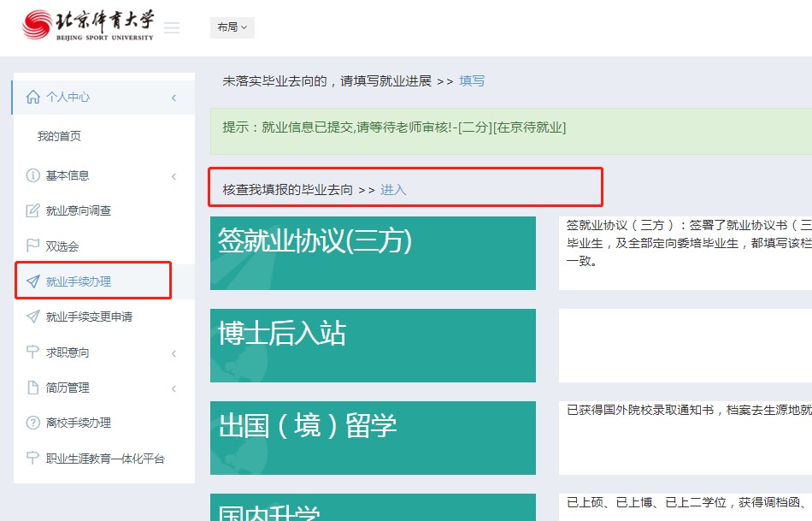Select 就业手续办理 in the sidebar
The image size is (812, 521).
tap(78, 281)
